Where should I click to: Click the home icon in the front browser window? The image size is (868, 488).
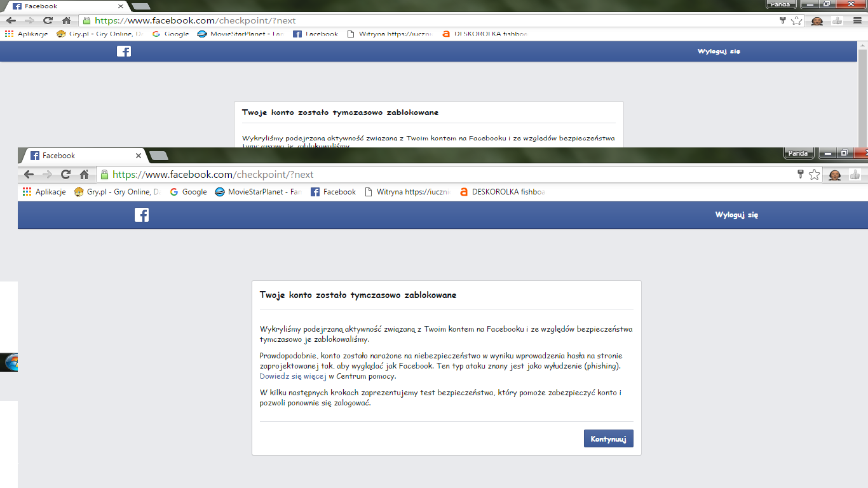(x=84, y=175)
